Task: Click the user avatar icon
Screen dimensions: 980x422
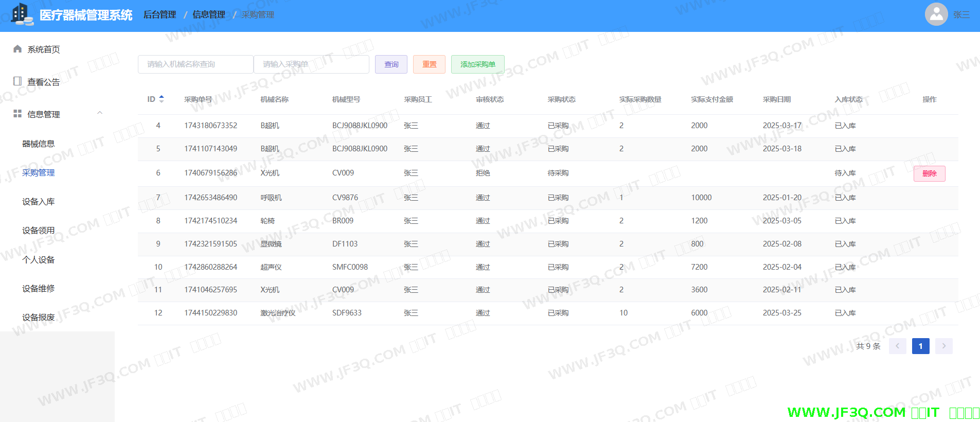Action: pos(936,14)
